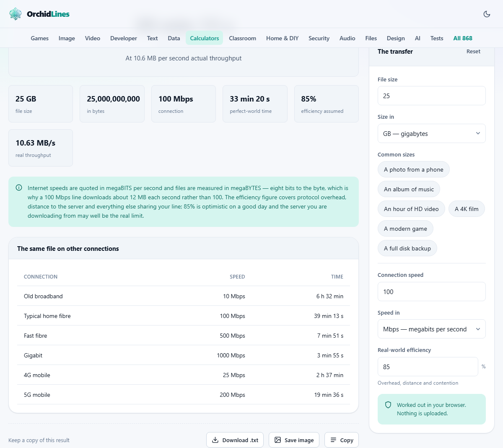
Task: Click the 10.63 MB/s real throughput card
Action: pos(41,148)
